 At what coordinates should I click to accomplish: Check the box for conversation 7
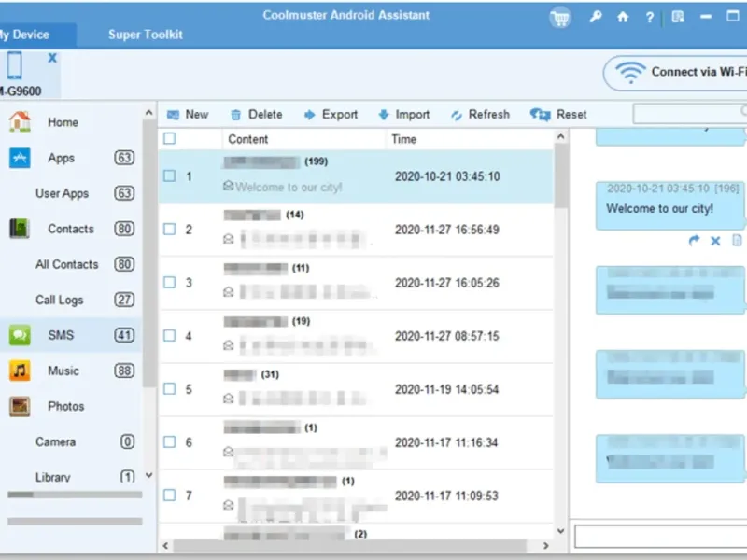pos(169,496)
